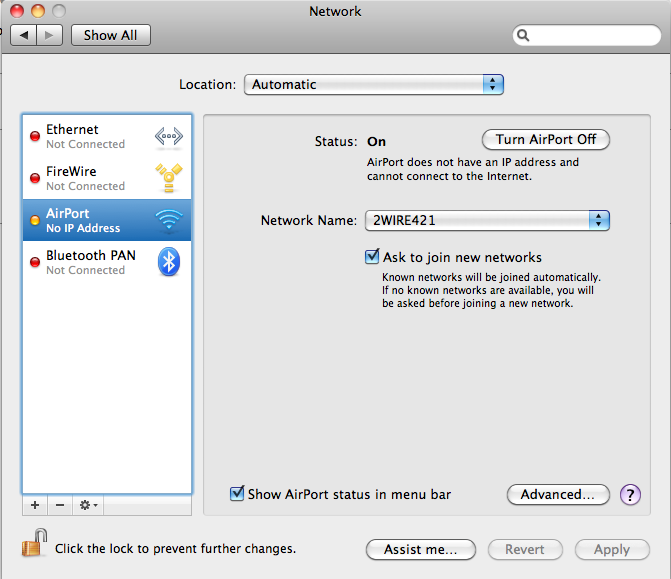Image resolution: width=671 pixels, height=579 pixels.
Task: Open the Network Name dropdown showing 2WIRE421
Action: [487, 220]
